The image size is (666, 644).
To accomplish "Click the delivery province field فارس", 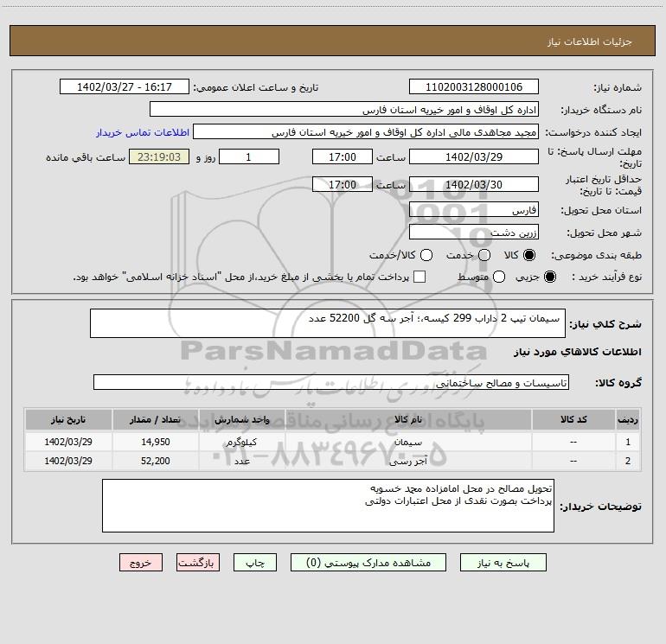I will (x=474, y=210).
